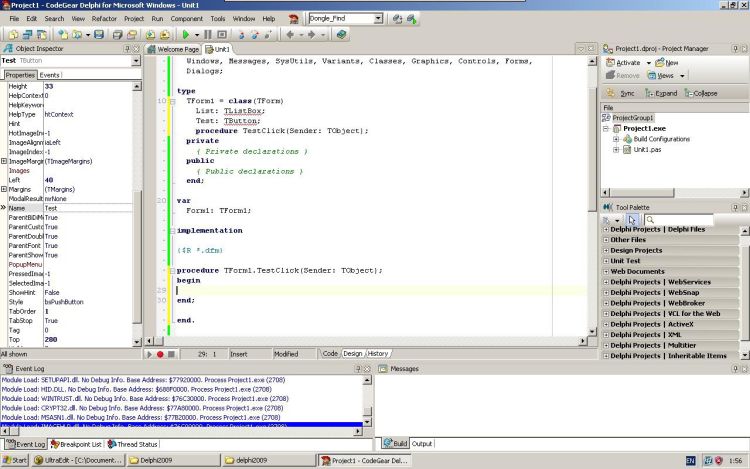Open the Refactor menu

(x=104, y=19)
